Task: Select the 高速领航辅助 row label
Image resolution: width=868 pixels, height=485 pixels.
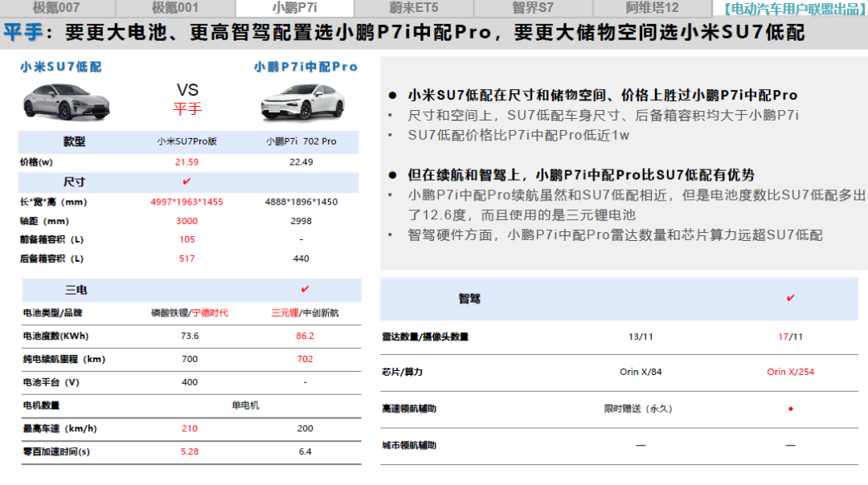Action: click(409, 409)
